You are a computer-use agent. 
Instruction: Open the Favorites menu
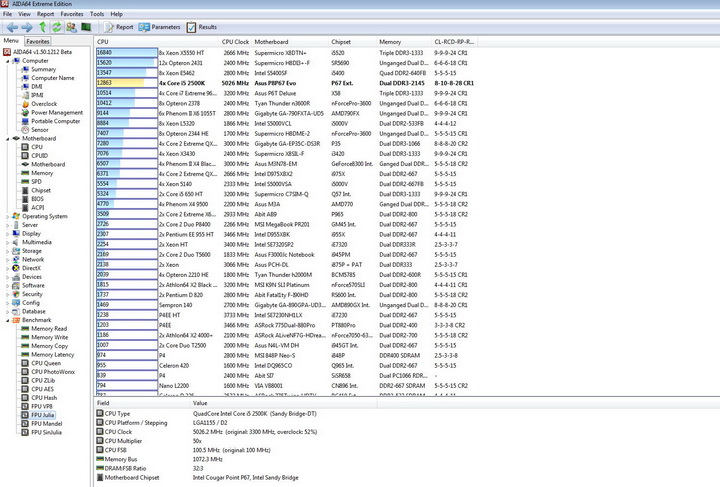click(x=72, y=14)
